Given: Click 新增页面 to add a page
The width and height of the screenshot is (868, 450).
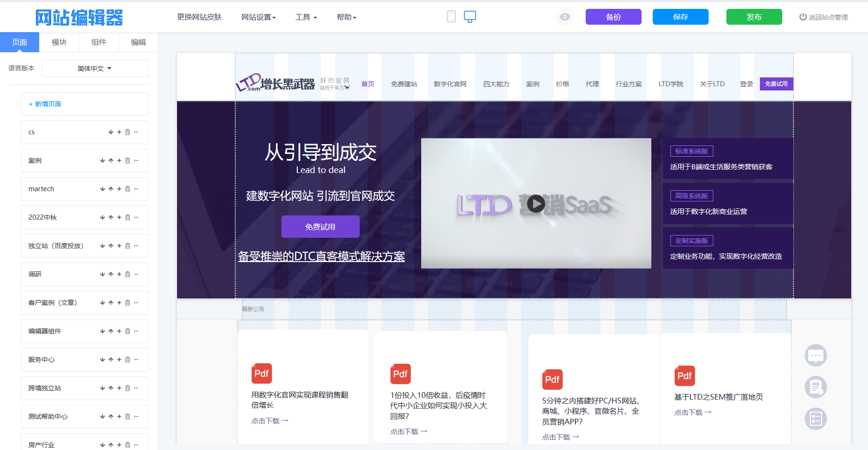Looking at the screenshot, I should (45, 104).
